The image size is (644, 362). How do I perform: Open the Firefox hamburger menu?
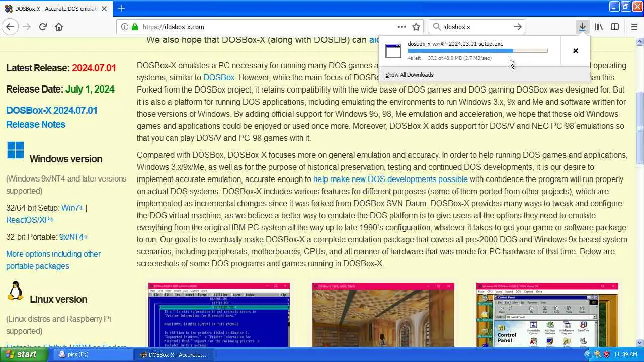(x=634, y=27)
